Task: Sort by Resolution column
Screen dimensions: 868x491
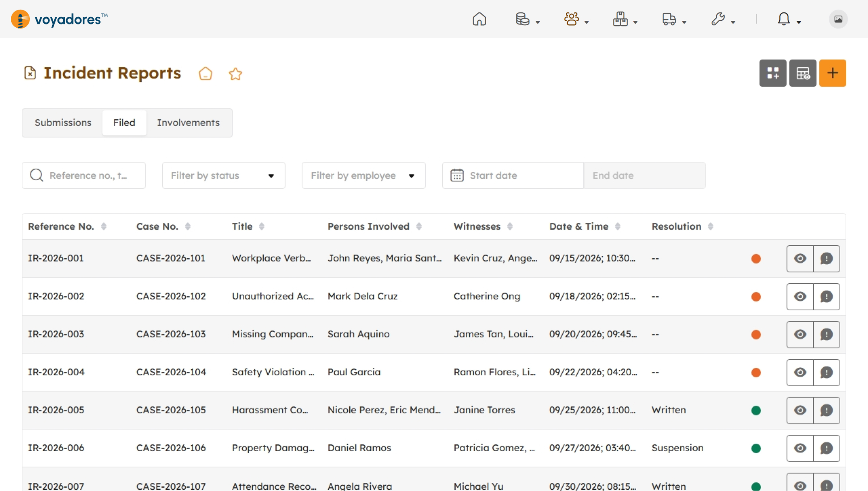Action: (x=710, y=226)
